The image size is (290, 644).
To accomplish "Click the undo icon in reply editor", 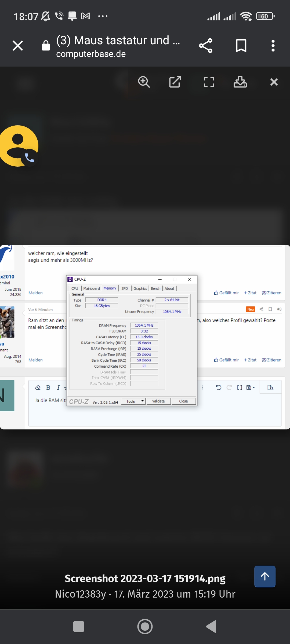I will pyautogui.click(x=219, y=387).
